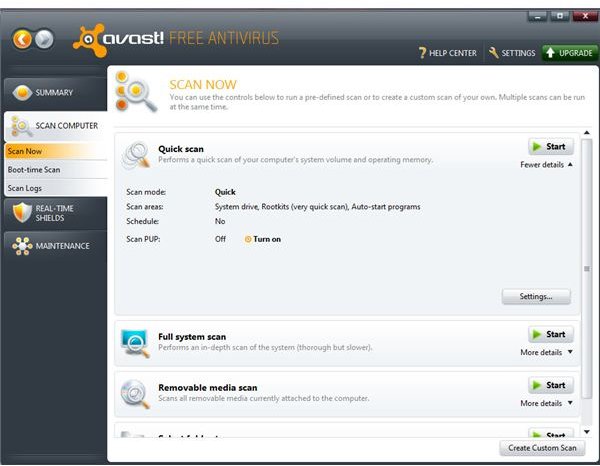Collapse Quick scan with Fewer details
Viewport: 600px width, 466px height.
[x=546, y=165]
